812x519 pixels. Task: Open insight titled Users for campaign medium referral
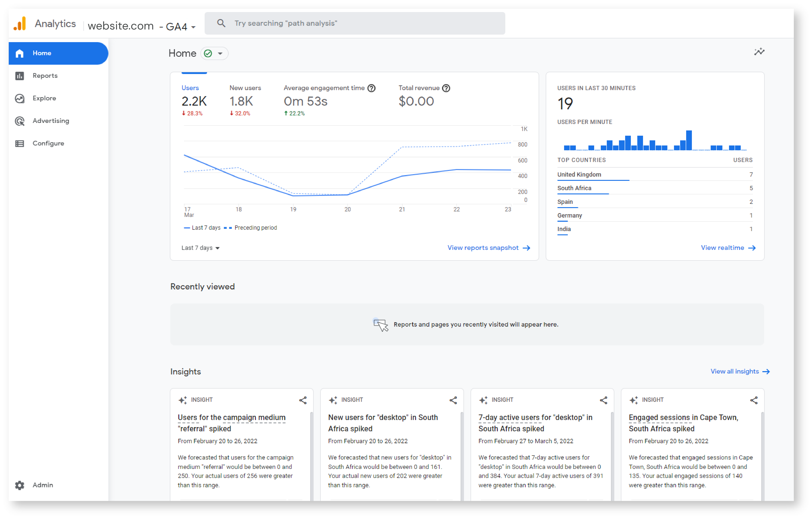point(232,423)
